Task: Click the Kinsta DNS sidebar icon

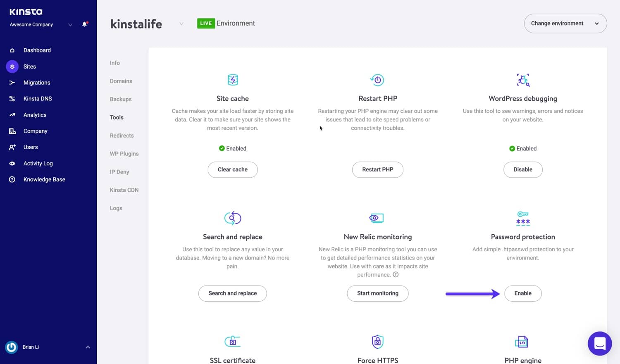Action: point(12,99)
